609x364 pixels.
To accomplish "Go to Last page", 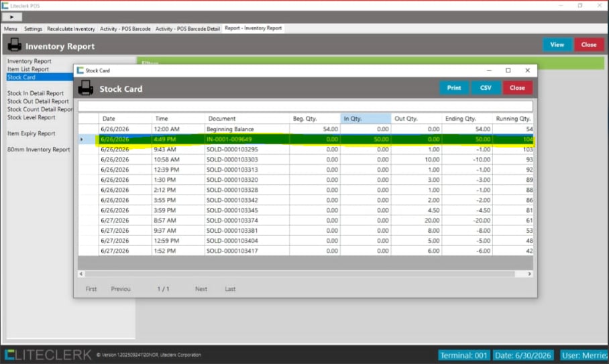I will click(x=230, y=289).
